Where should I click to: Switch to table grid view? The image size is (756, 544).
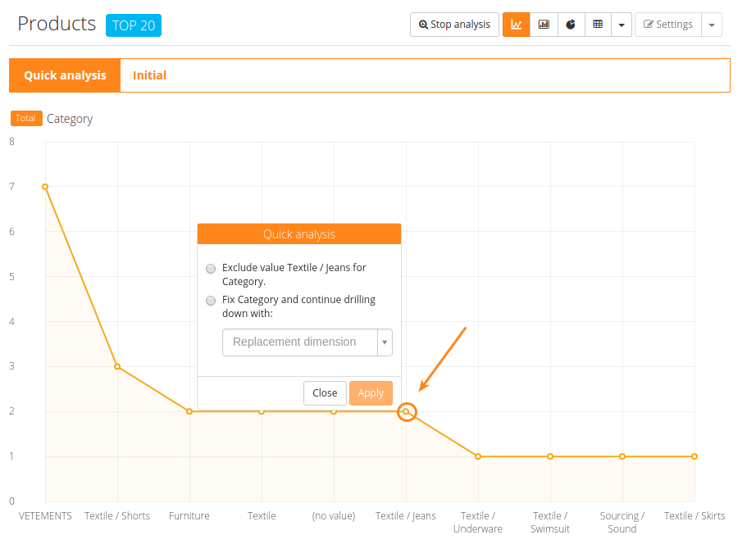tap(598, 25)
